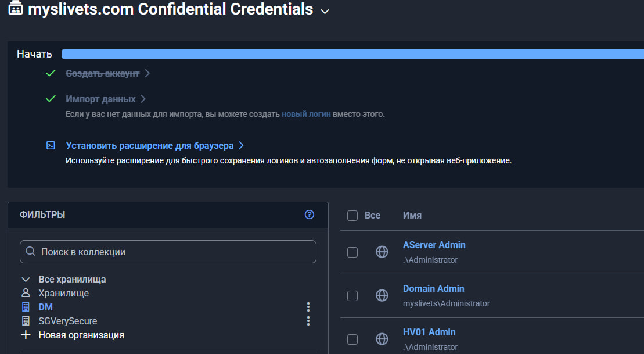Viewport: 644px width, 354px height.
Task: Open the three-dot menu for DM organization
Action: [308, 307]
